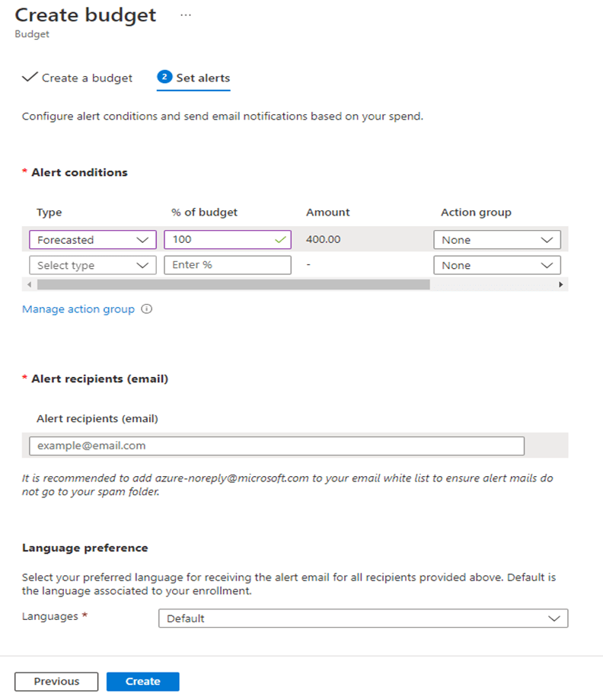Click the right arrow of horizontal scrollbar
603x700 pixels.
(561, 284)
